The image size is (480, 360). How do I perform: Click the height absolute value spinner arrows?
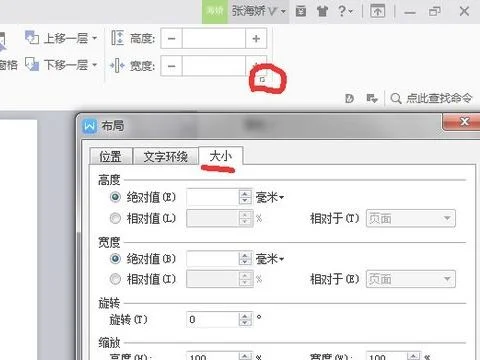pyautogui.click(x=245, y=197)
